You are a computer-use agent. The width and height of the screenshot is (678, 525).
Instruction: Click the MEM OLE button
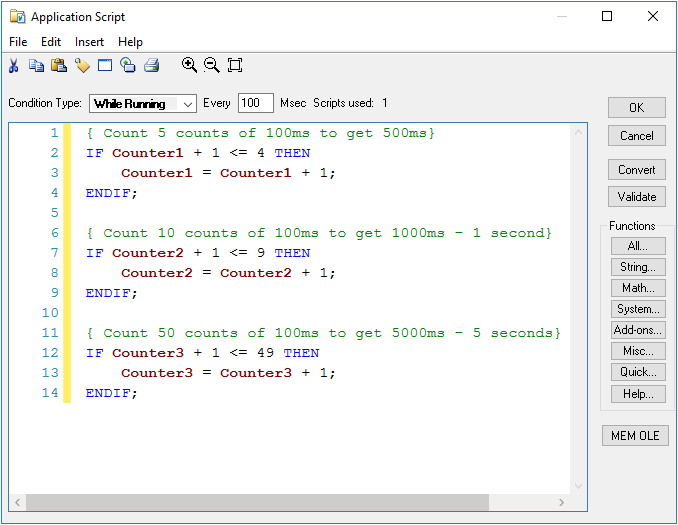point(635,436)
